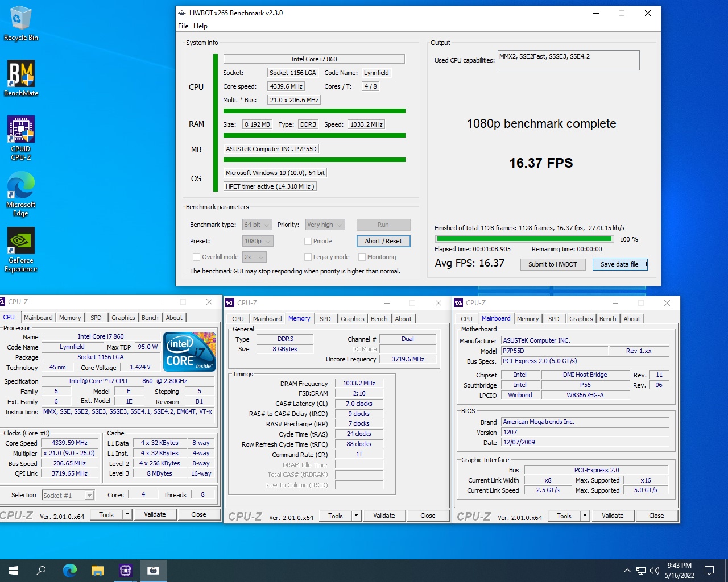Click the HWBOT x265 Benchmark title bar icon

[x=181, y=13]
